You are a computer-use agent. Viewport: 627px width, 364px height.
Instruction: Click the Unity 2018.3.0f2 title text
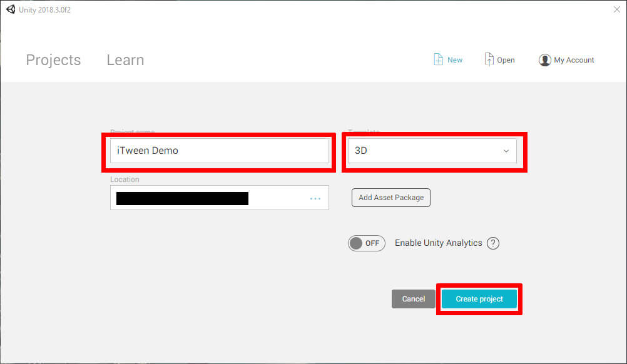[x=45, y=9]
